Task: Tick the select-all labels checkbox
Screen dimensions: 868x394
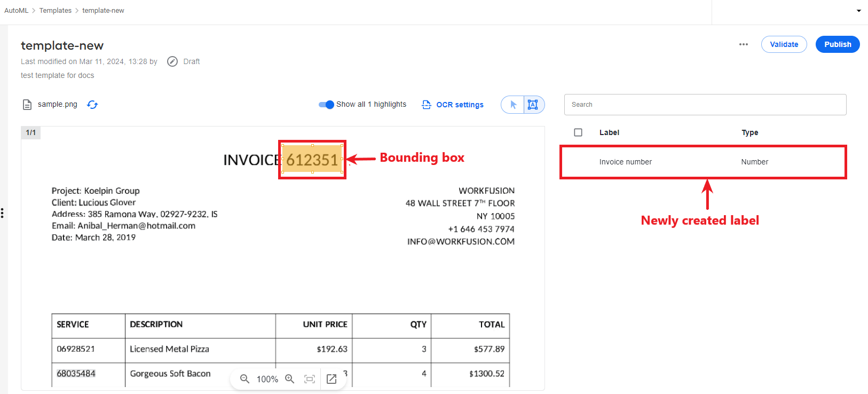Action: click(x=578, y=132)
